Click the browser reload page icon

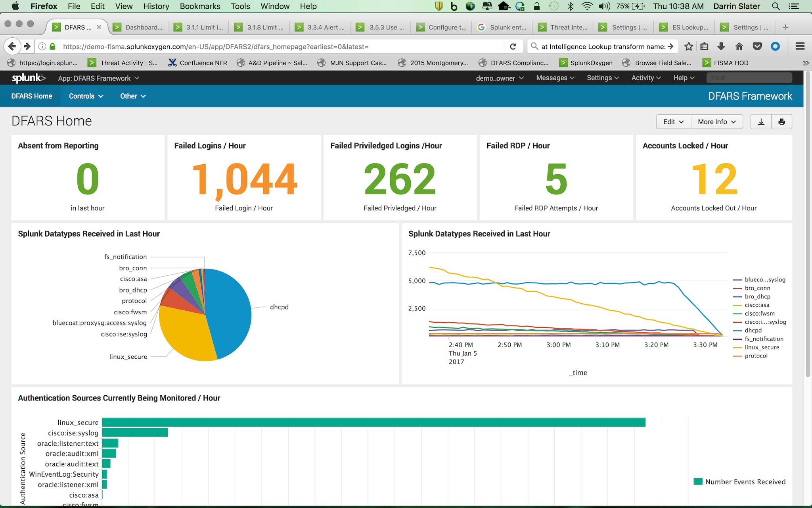click(x=513, y=46)
